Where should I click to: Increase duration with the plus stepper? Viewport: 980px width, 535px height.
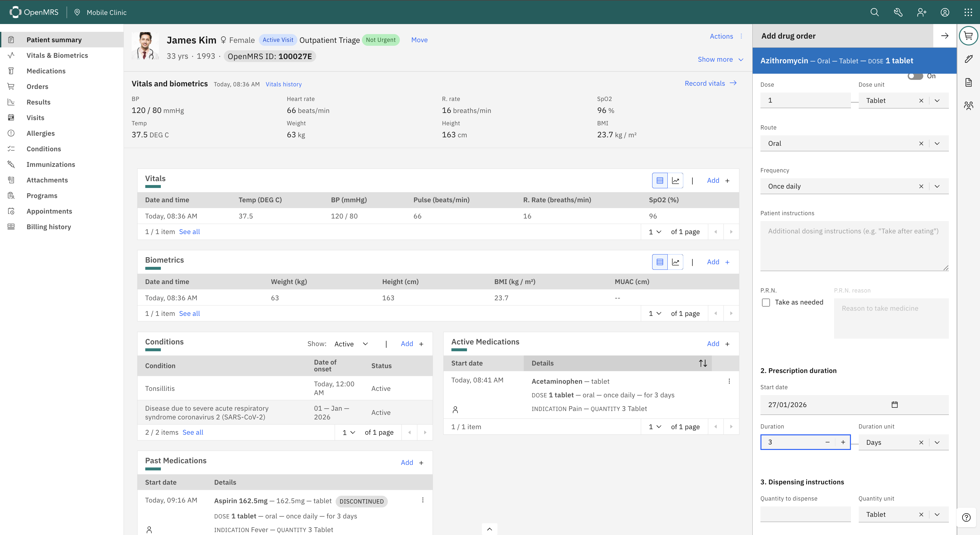(x=843, y=442)
